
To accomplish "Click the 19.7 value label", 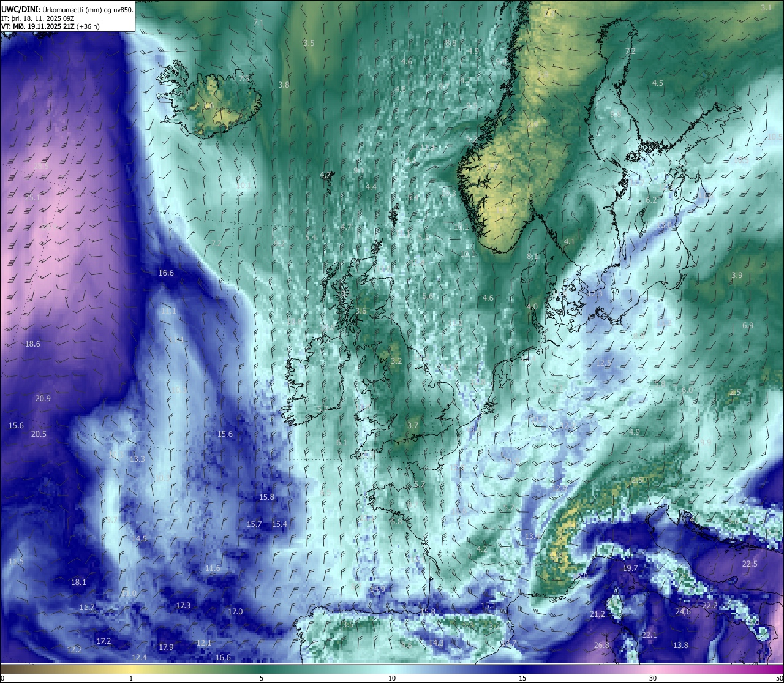I will click(630, 568).
